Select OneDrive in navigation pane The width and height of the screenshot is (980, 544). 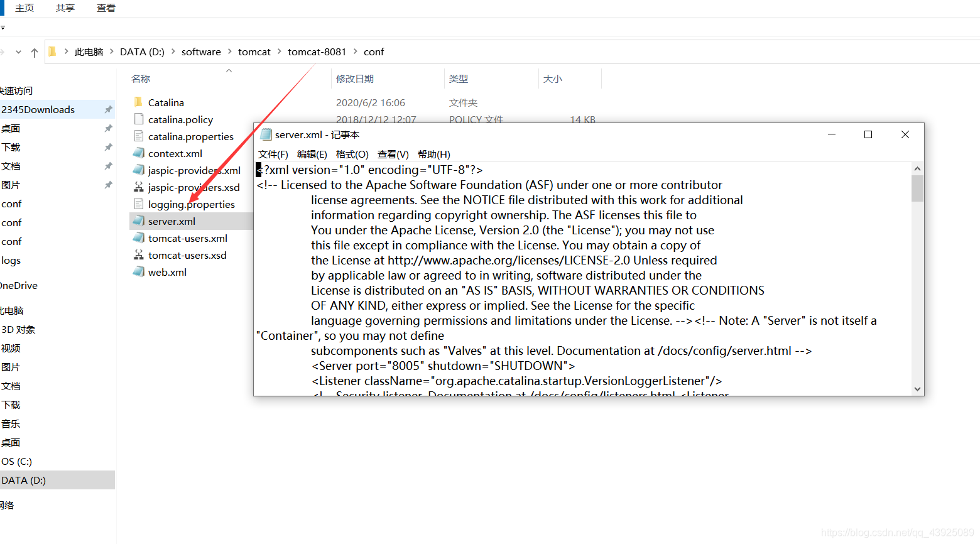click(x=19, y=285)
